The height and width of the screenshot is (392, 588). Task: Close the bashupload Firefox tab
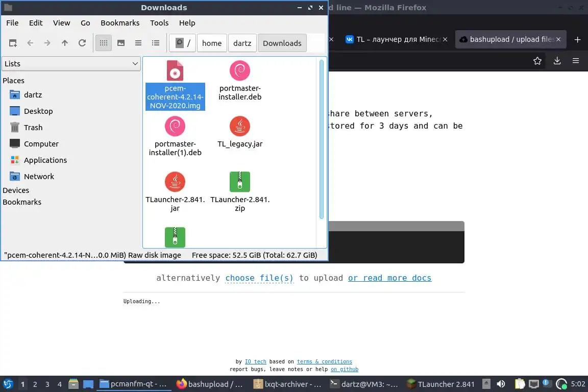(x=558, y=39)
